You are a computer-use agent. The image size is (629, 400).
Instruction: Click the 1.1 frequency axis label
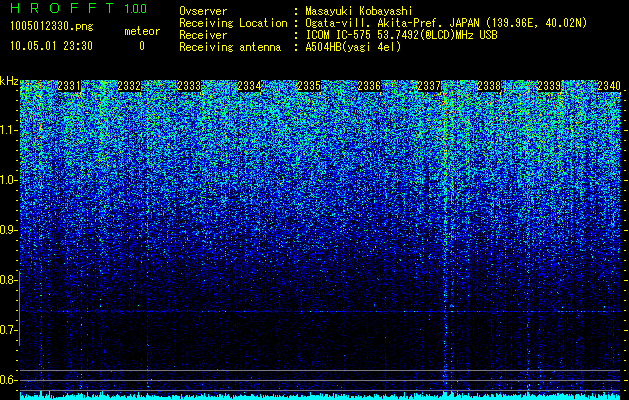click(7, 130)
